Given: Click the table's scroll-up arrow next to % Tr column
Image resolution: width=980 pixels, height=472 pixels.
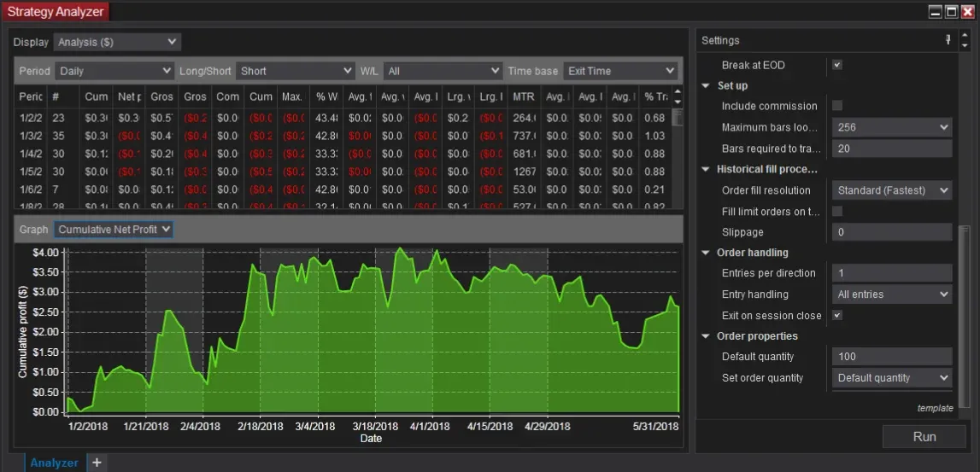Looking at the screenshot, I should [677, 92].
